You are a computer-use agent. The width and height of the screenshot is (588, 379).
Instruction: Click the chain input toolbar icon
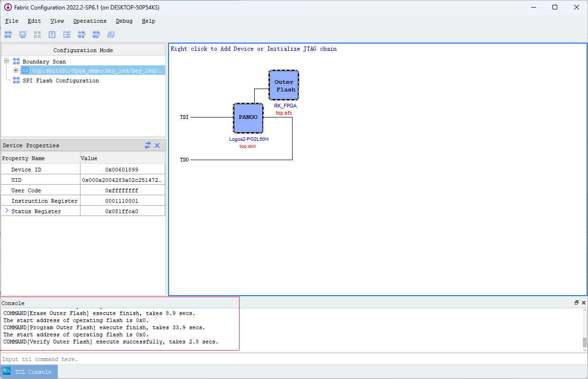tap(81, 34)
